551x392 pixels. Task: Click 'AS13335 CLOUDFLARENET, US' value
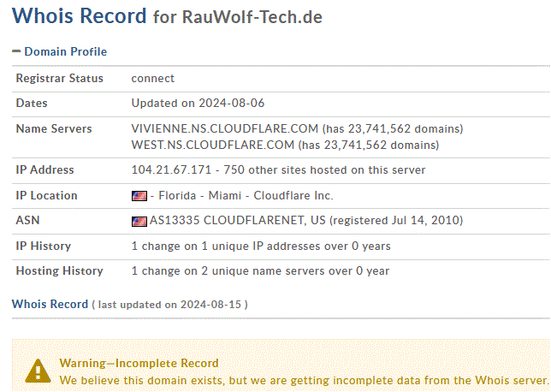point(238,220)
